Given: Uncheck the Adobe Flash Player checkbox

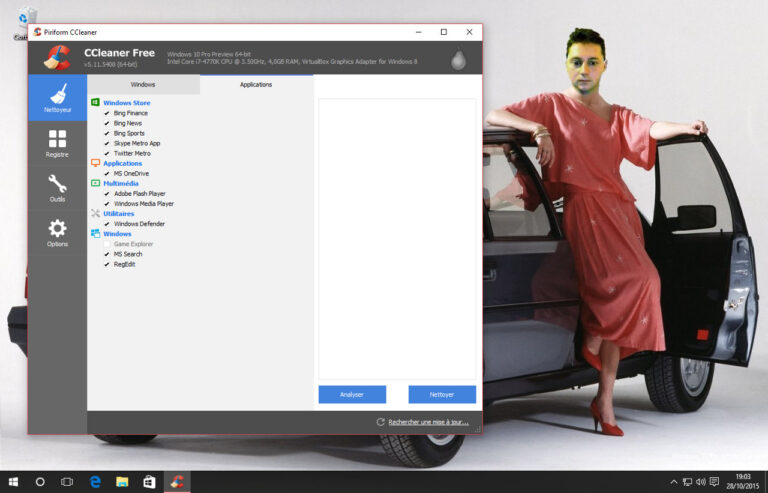Looking at the screenshot, I should point(107,193).
